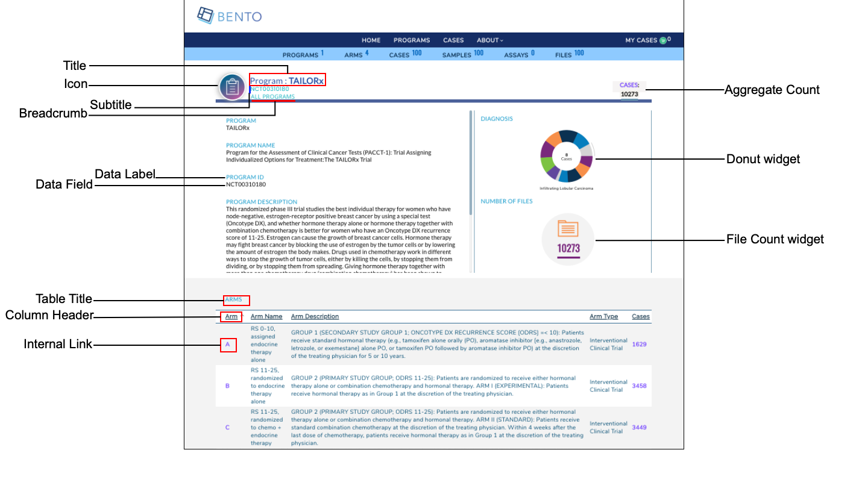Click the ASSAYS 0 stat

pos(520,54)
